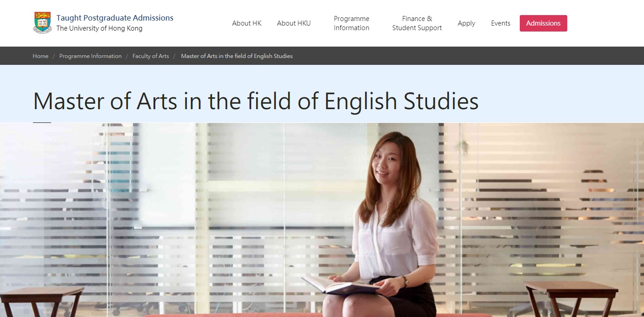
Task: Click The University of Hong Kong subtitle
Action: pos(99,28)
